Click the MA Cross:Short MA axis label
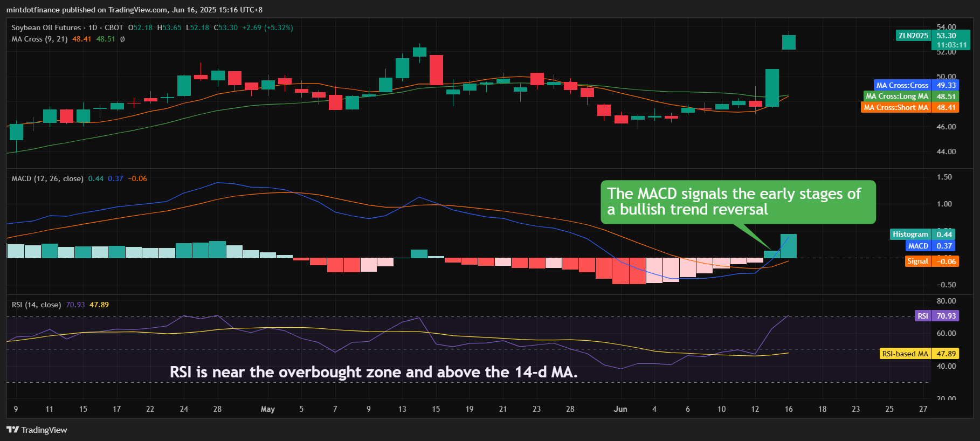Image resolution: width=980 pixels, height=441 pixels. tap(896, 108)
